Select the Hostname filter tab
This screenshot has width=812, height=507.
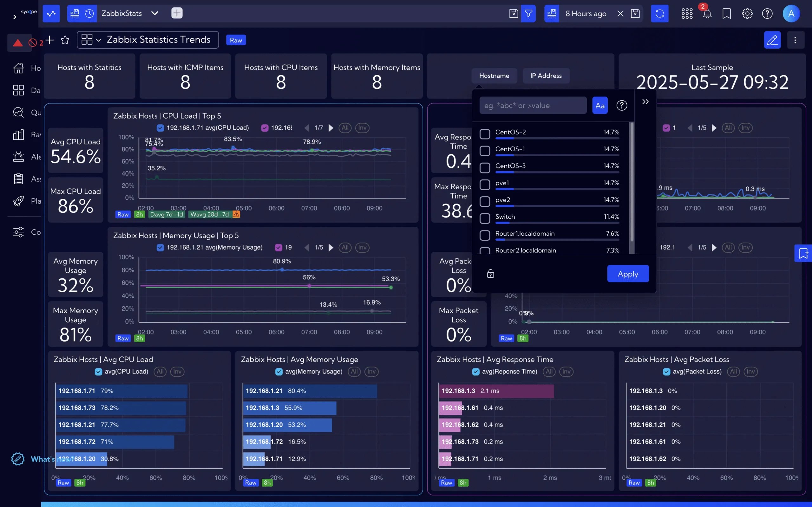tap(494, 76)
